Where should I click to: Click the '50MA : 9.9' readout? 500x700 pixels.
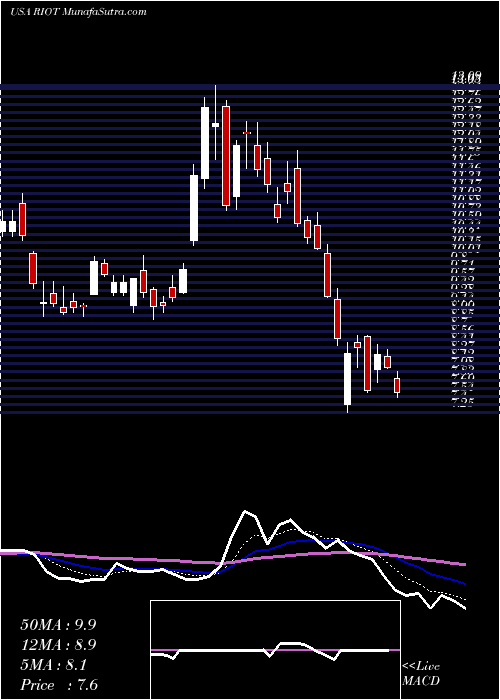click(58, 625)
